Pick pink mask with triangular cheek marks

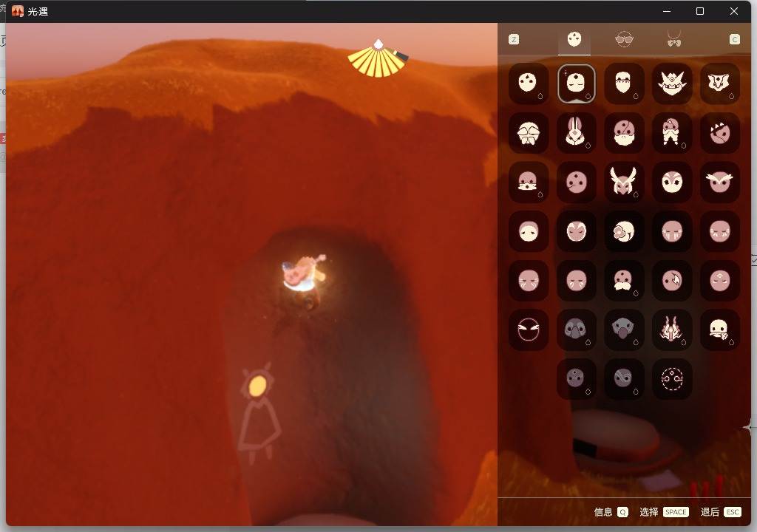coord(719,231)
